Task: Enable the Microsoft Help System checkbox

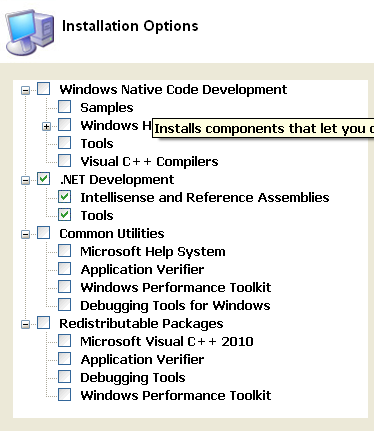Action: [x=64, y=251]
